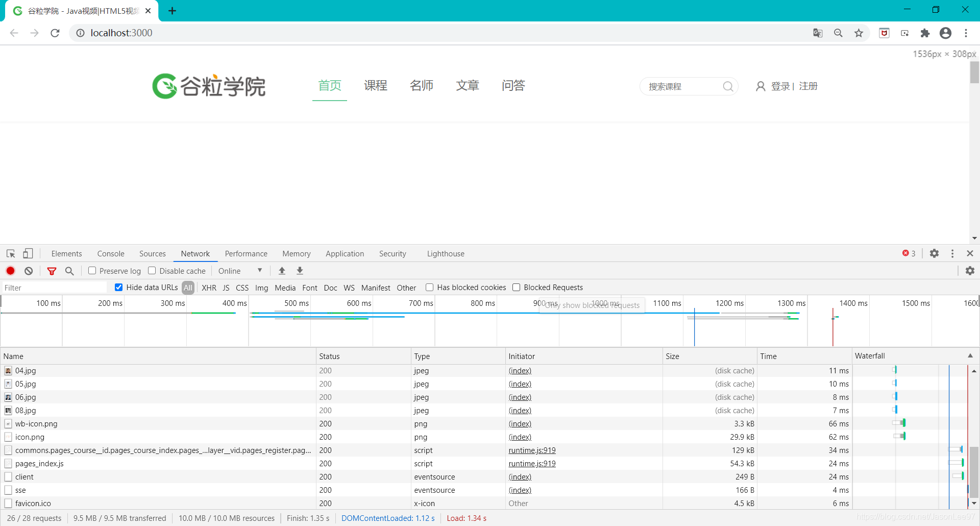This screenshot has width=980, height=526.
Task: Enable Disable cache checkbox
Action: click(x=152, y=271)
